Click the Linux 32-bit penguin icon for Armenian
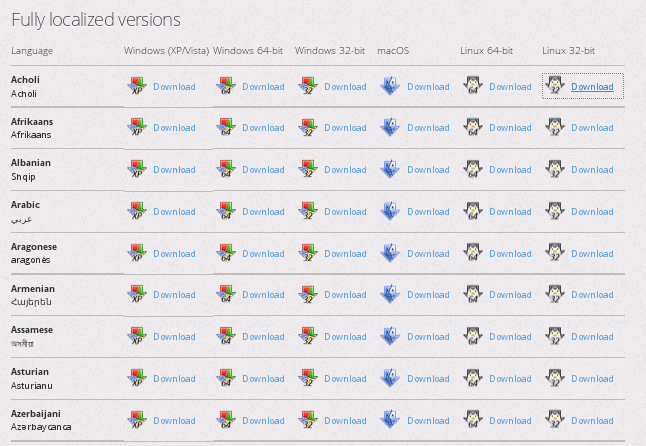The height and width of the screenshot is (446, 646). point(555,295)
